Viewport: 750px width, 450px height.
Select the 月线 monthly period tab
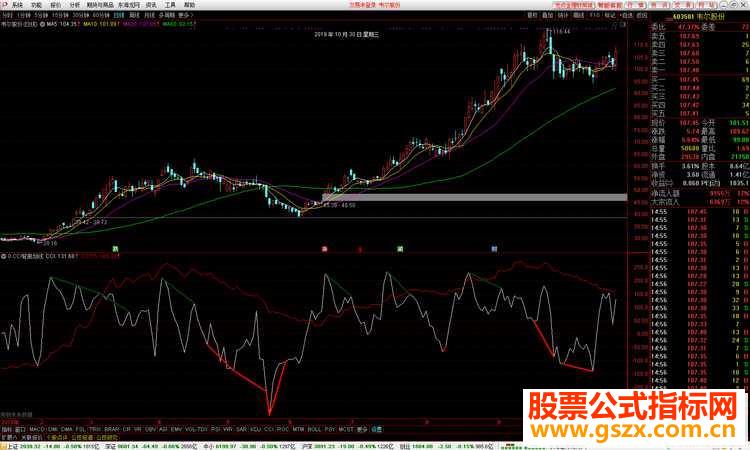coord(150,15)
